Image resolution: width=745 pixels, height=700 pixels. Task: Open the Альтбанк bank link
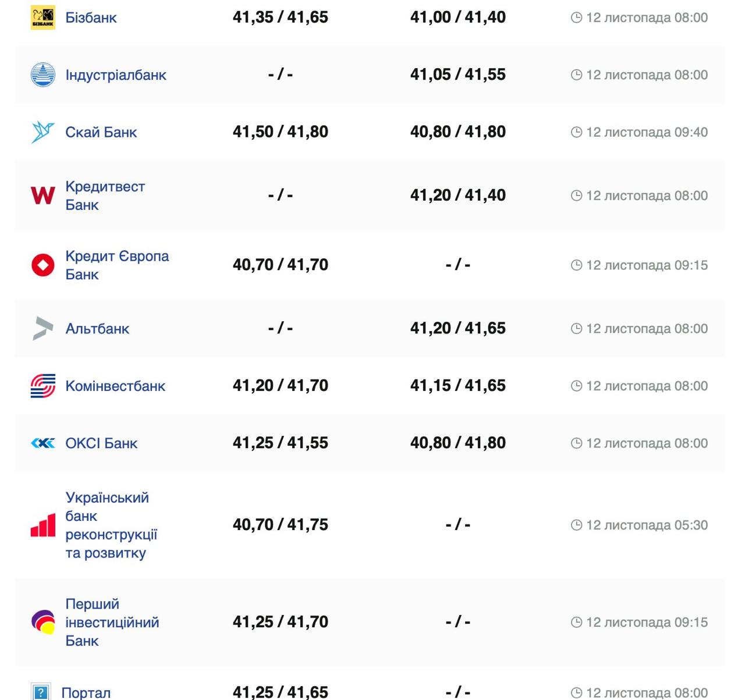97,328
